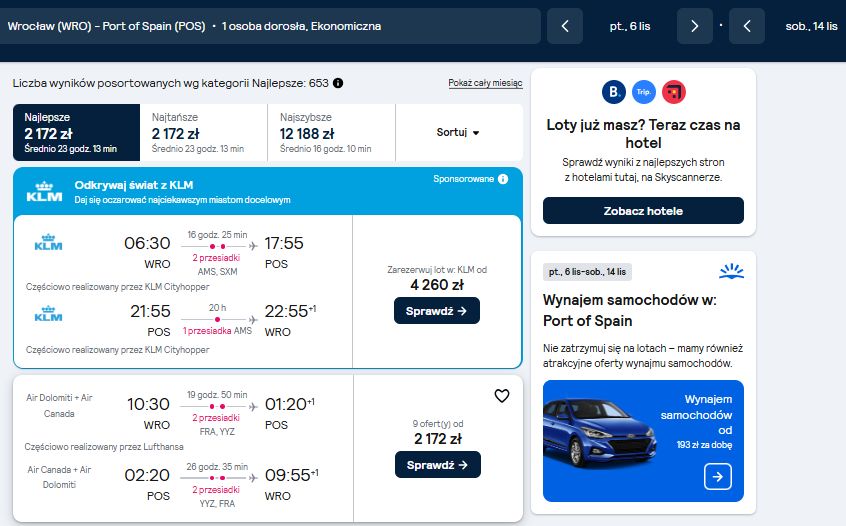
Task: Save Air Dolomiti flight with heart icon
Action: [x=502, y=395]
